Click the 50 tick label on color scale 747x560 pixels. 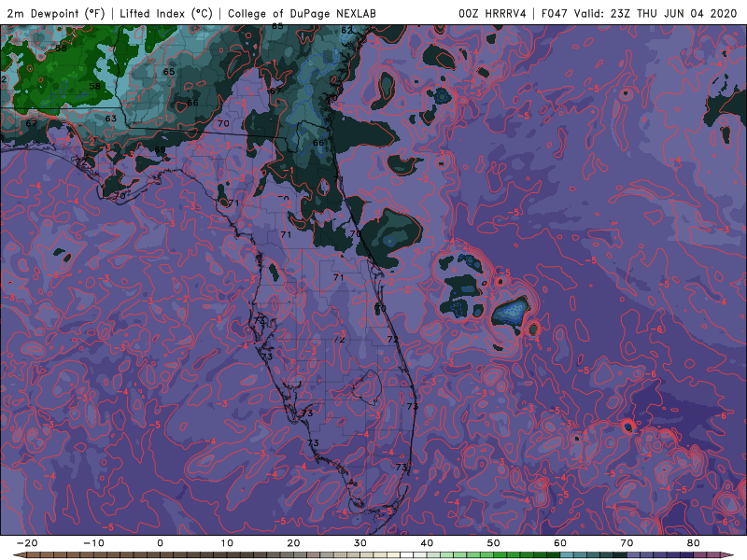pos(494,543)
